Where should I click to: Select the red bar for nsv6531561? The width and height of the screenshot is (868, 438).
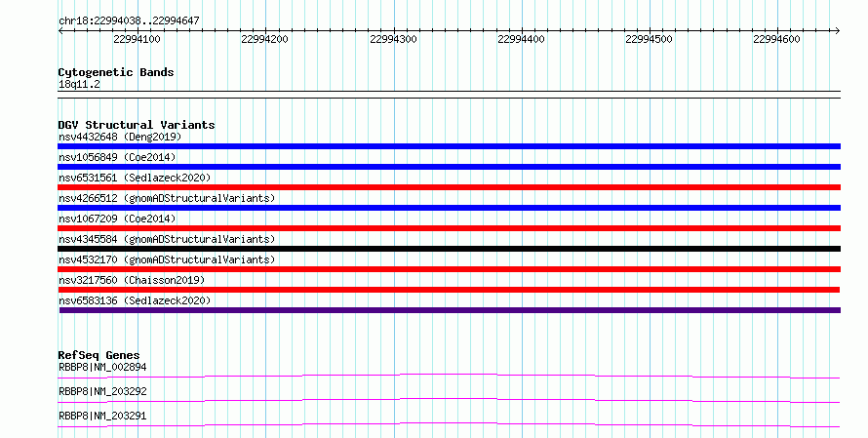pos(449,187)
